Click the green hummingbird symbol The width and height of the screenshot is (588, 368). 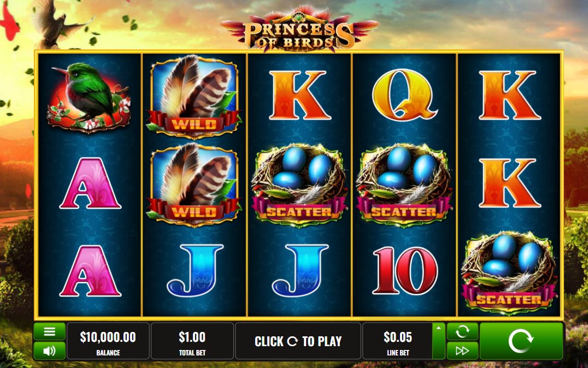coord(89,97)
